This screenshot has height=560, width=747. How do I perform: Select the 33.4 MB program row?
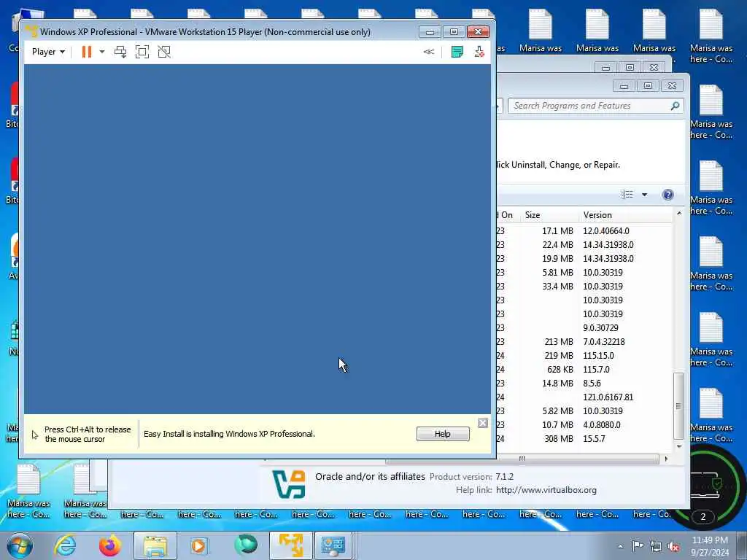click(584, 286)
